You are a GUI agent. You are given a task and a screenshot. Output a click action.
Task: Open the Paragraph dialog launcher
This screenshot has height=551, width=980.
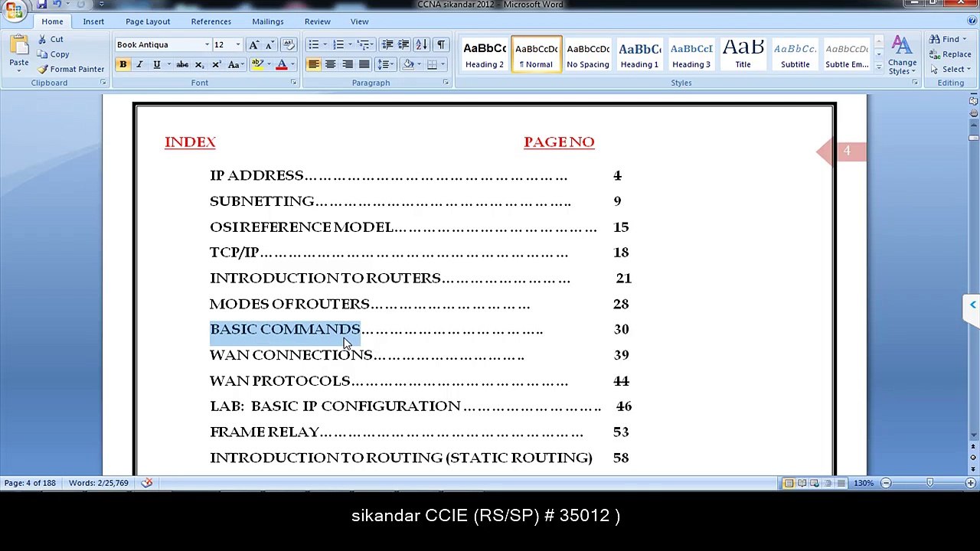coord(446,83)
